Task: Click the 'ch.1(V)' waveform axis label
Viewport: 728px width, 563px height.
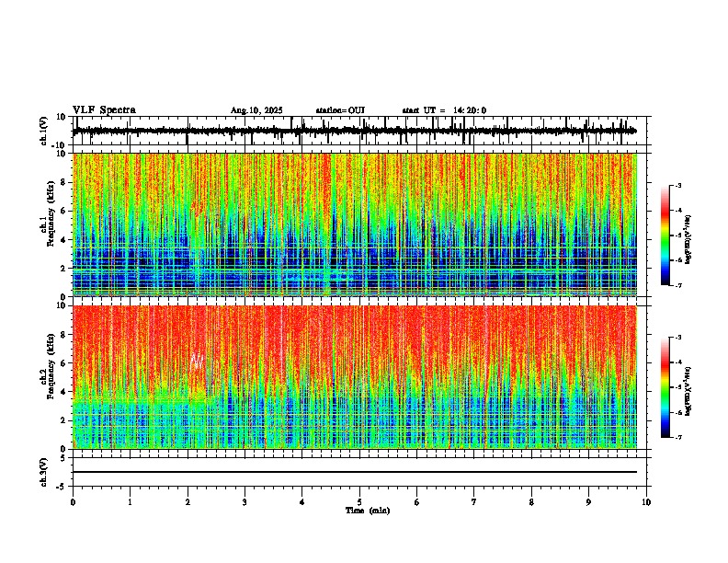Action: click(44, 131)
